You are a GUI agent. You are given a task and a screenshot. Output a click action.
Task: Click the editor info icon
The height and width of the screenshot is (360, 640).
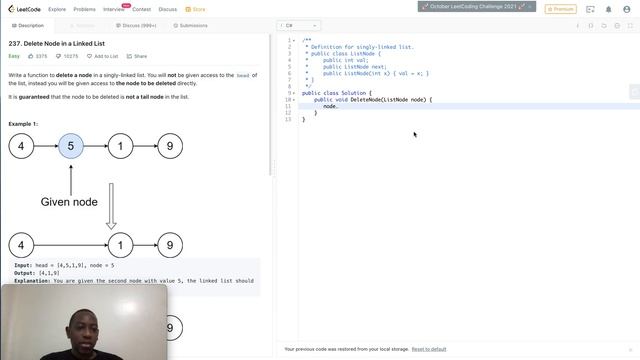coord(577,26)
